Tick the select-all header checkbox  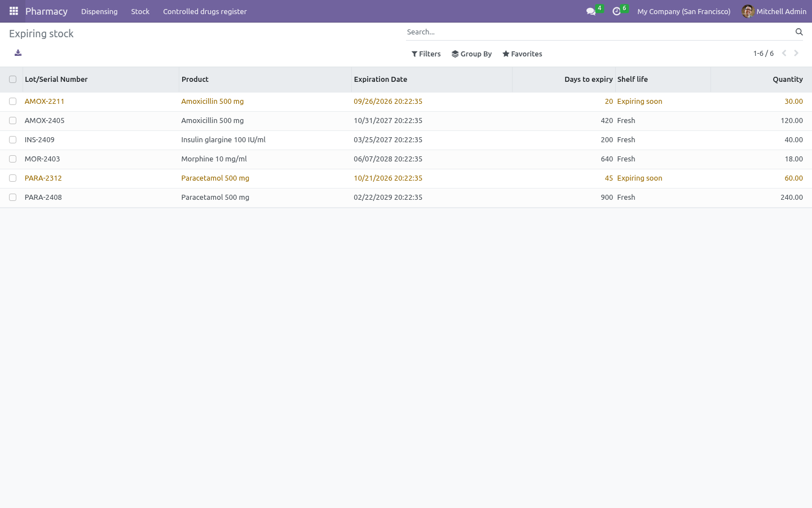(x=12, y=80)
